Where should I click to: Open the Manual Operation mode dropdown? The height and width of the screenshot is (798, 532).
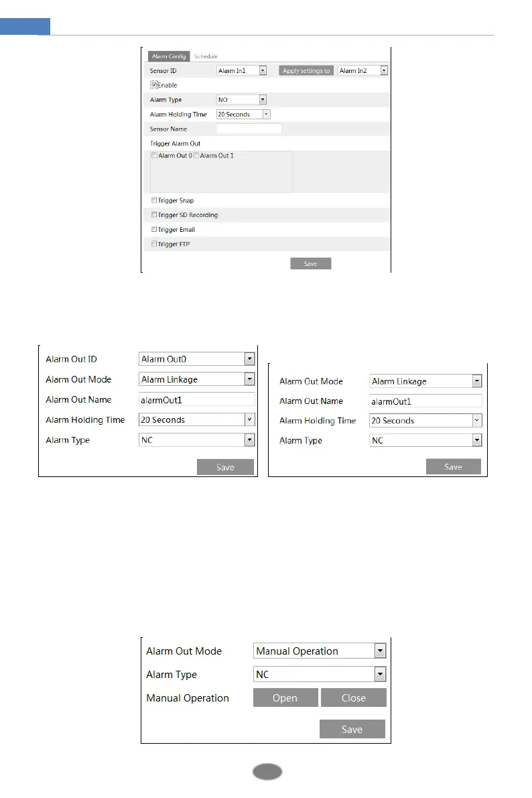320,651
